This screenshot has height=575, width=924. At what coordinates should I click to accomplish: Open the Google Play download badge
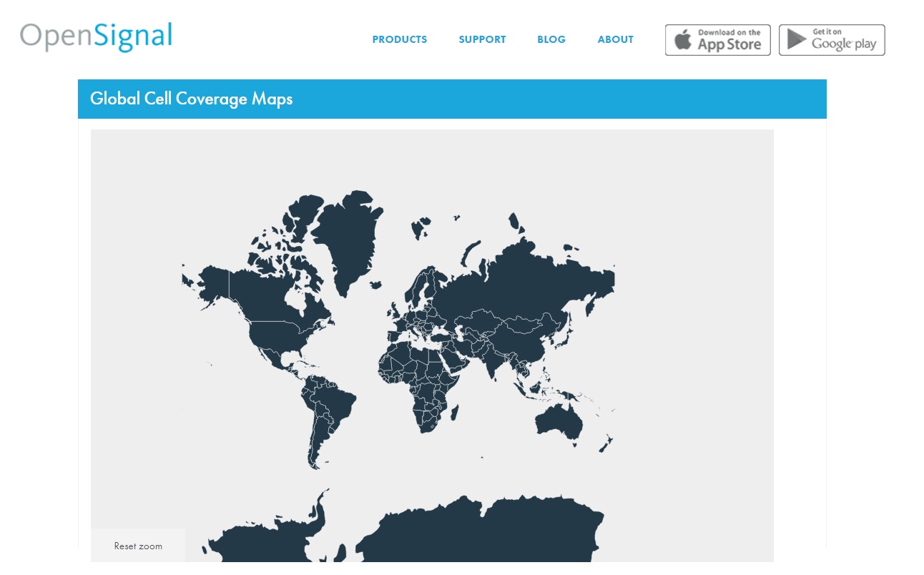coord(832,39)
